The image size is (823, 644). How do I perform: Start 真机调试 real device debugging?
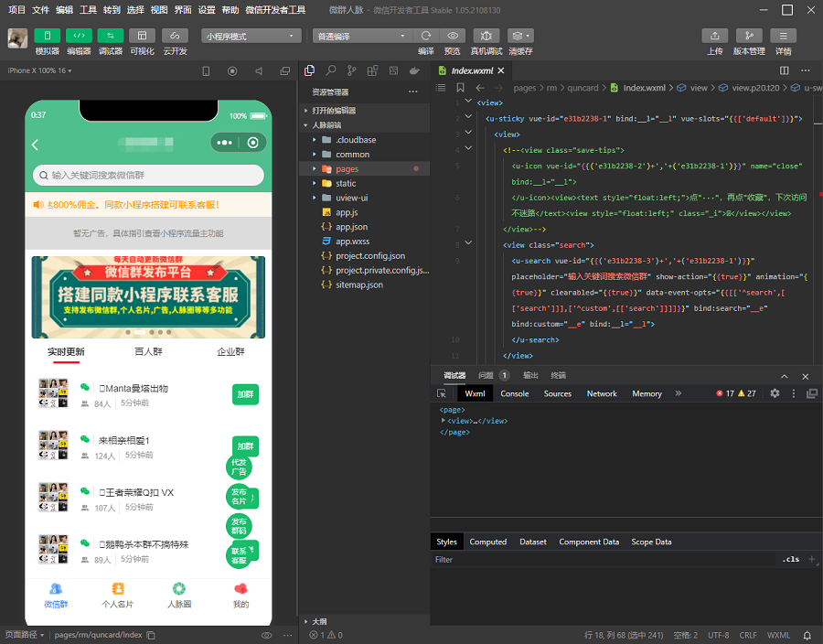[486, 36]
